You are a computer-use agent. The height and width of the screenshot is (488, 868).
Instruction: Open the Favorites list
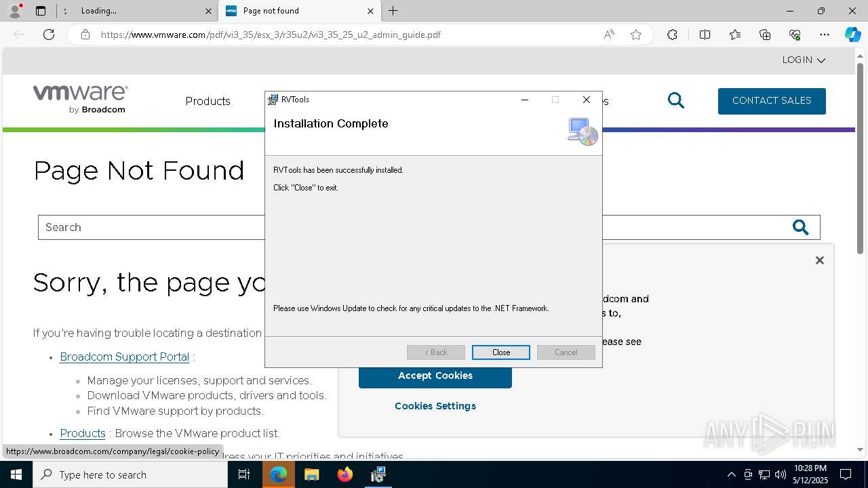[735, 35]
